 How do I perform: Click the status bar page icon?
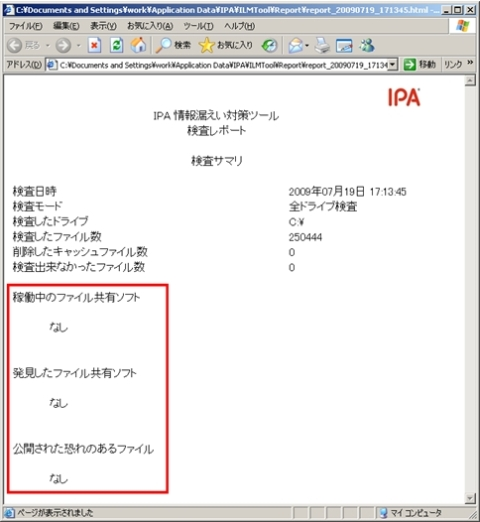tap(9, 513)
